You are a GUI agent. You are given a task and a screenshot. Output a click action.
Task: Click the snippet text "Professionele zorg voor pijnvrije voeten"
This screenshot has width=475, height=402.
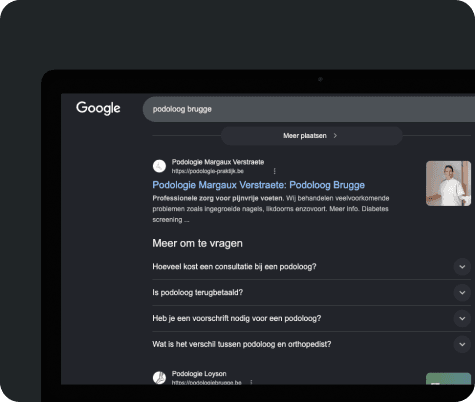218,198
